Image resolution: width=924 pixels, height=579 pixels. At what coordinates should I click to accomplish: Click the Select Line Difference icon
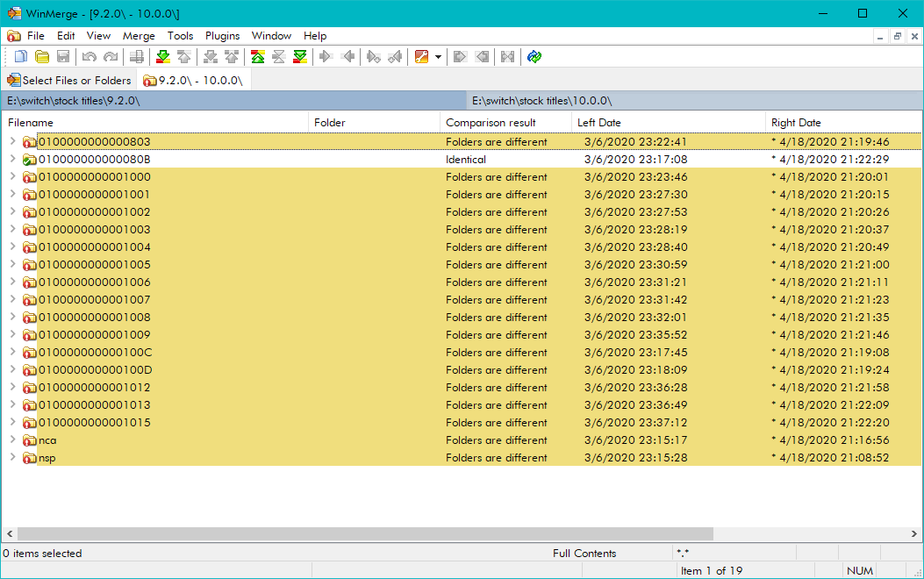137,56
